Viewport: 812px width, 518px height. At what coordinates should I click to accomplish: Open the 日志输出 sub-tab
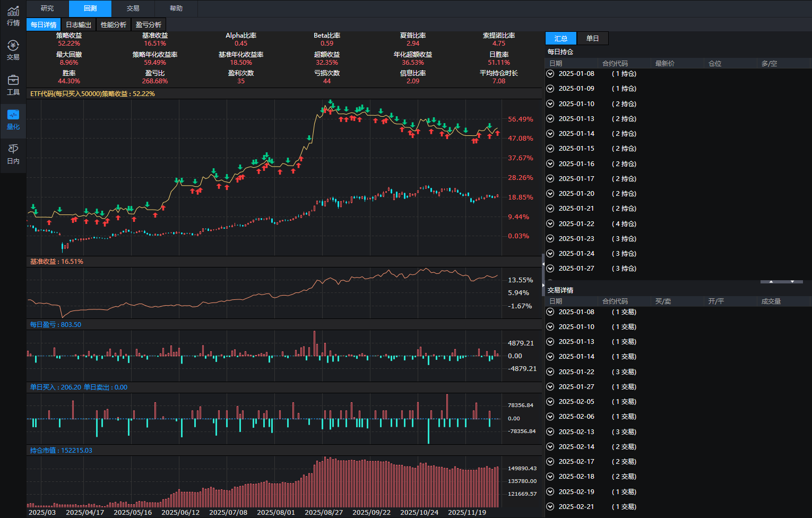pos(79,25)
